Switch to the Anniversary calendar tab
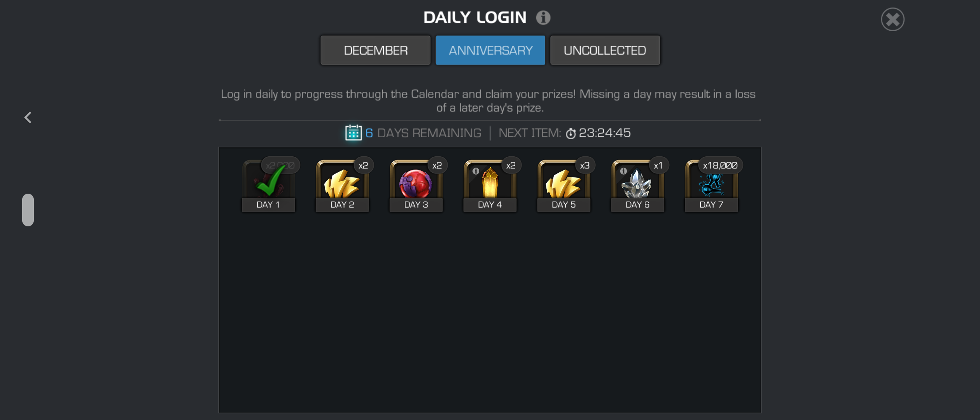 (490, 50)
